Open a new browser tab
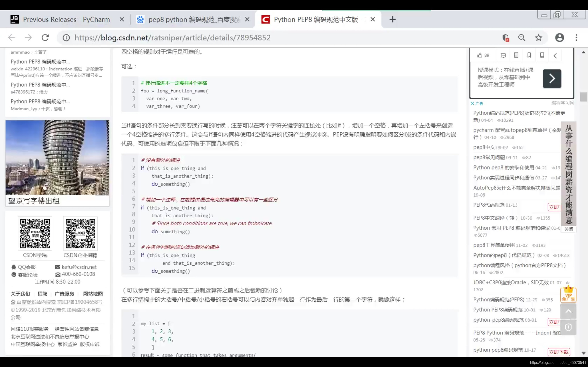This screenshot has height=367, width=588. pos(392,19)
